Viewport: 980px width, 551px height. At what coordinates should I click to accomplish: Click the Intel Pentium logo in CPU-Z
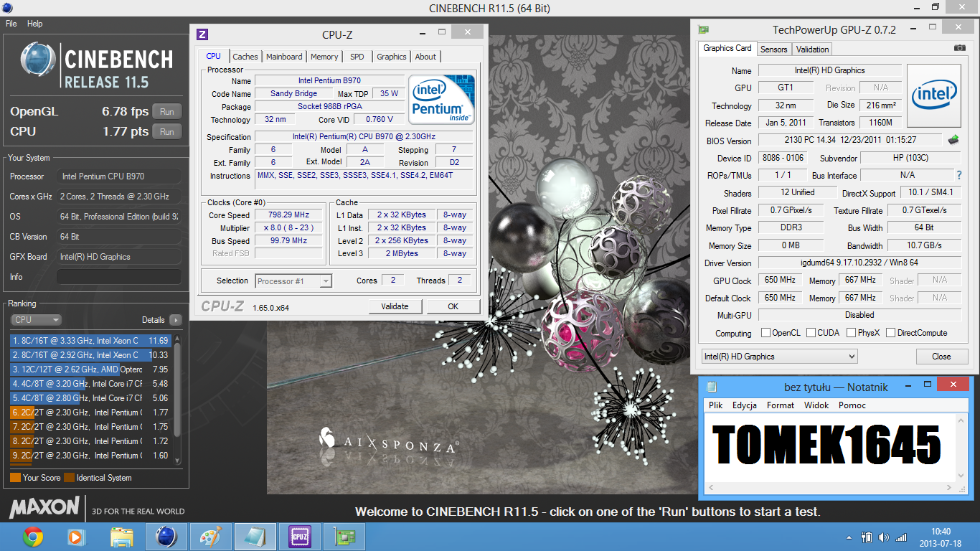[441, 99]
